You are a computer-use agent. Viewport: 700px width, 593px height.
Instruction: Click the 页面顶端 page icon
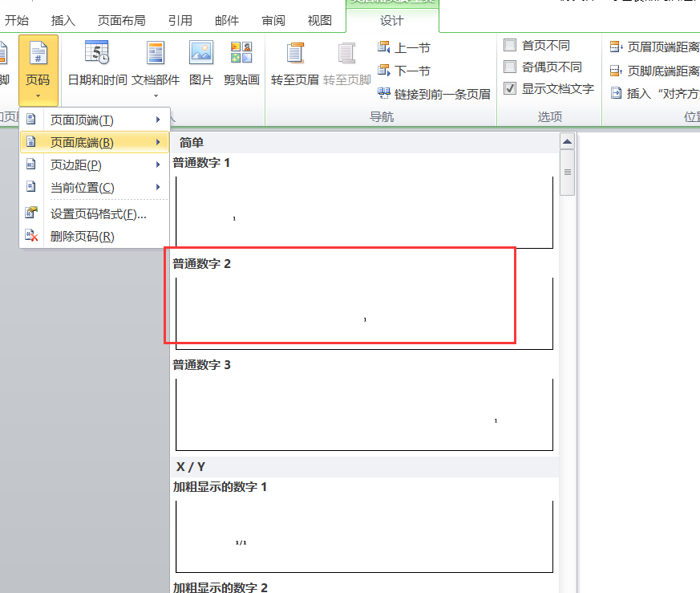pyautogui.click(x=30, y=119)
